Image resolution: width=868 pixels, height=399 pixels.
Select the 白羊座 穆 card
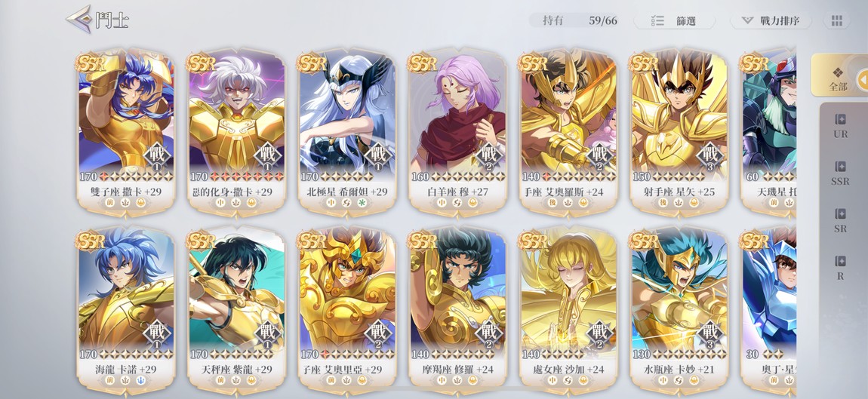[458, 132]
